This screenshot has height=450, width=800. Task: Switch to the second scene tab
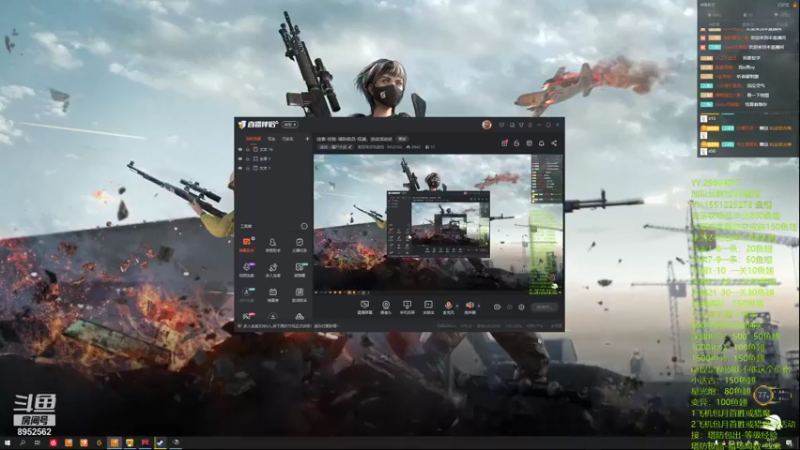click(x=271, y=139)
